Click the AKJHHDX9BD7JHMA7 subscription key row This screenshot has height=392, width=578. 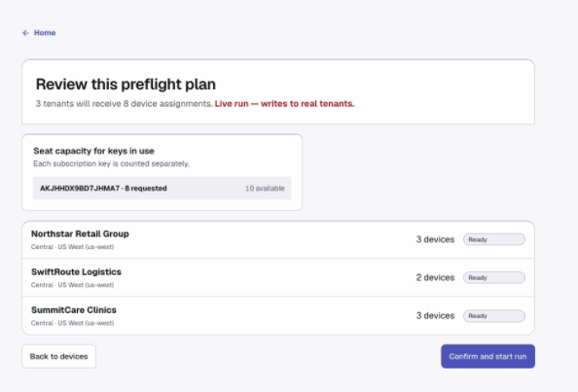click(162, 189)
